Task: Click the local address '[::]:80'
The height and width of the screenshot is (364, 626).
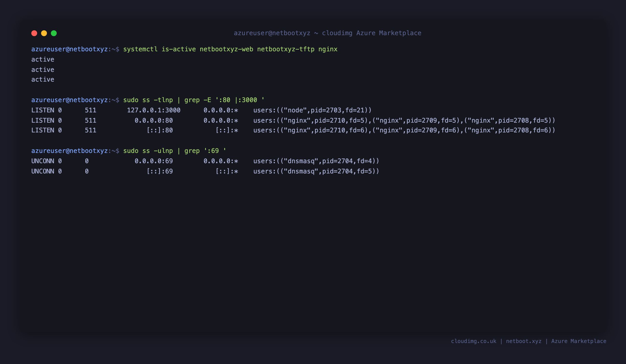Action: (159, 130)
